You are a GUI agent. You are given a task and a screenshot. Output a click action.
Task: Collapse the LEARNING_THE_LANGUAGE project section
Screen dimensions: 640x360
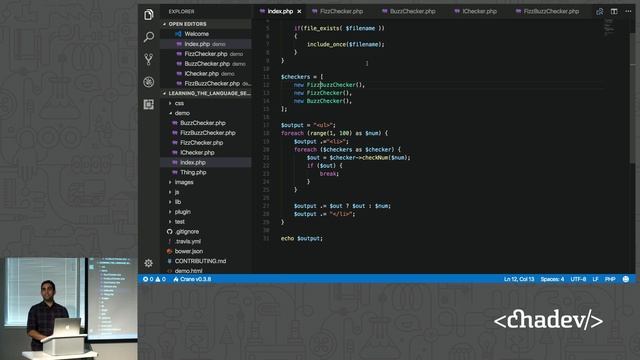click(x=206, y=93)
